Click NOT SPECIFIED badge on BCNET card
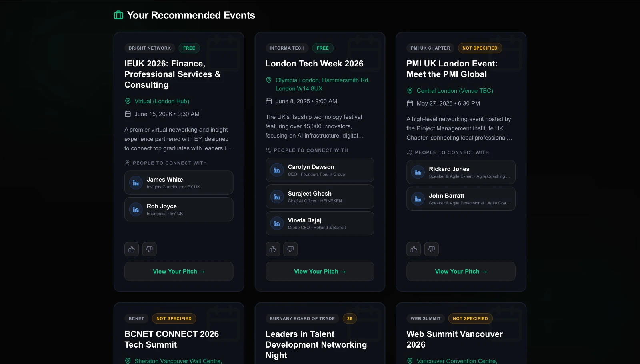 (x=174, y=318)
